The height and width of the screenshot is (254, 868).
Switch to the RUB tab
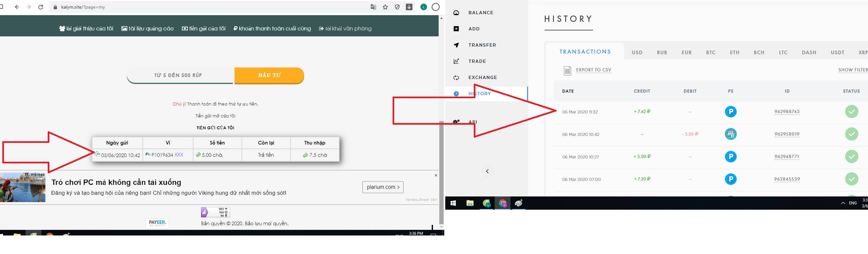(x=662, y=53)
